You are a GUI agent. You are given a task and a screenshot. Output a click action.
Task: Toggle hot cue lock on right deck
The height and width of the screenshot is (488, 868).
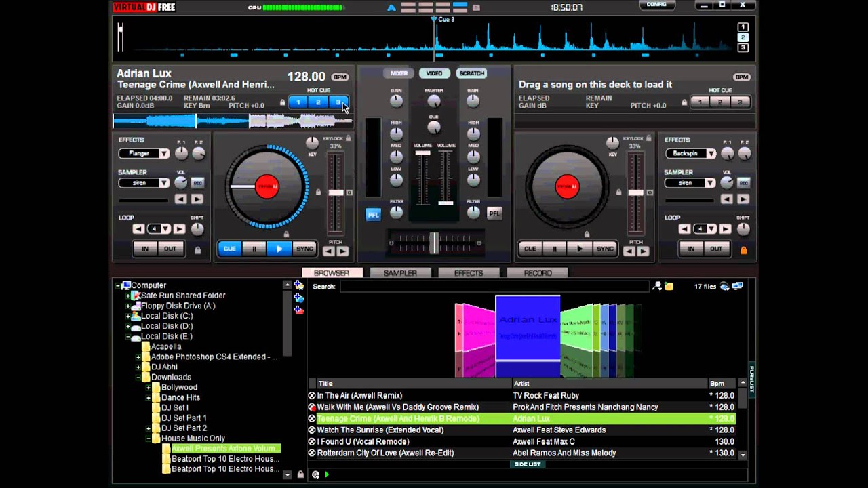[684, 103]
